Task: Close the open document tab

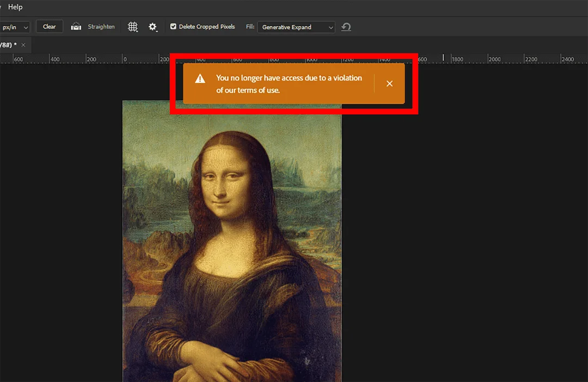Action: point(23,45)
